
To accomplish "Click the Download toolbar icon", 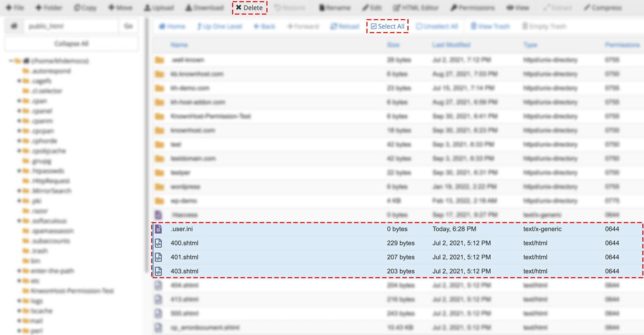I will point(204,8).
